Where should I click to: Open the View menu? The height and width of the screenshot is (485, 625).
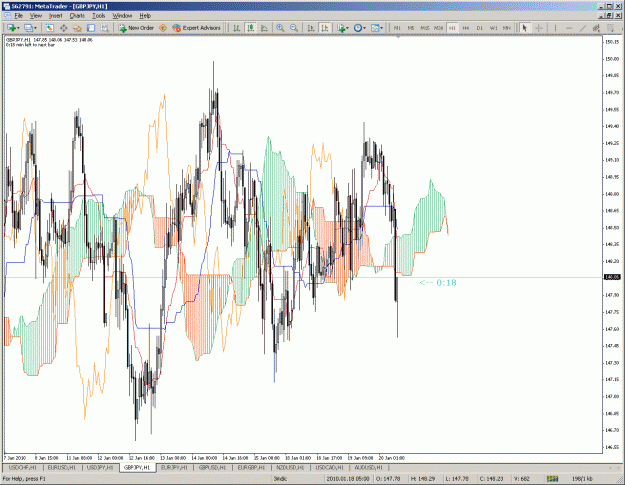pos(36,16)
